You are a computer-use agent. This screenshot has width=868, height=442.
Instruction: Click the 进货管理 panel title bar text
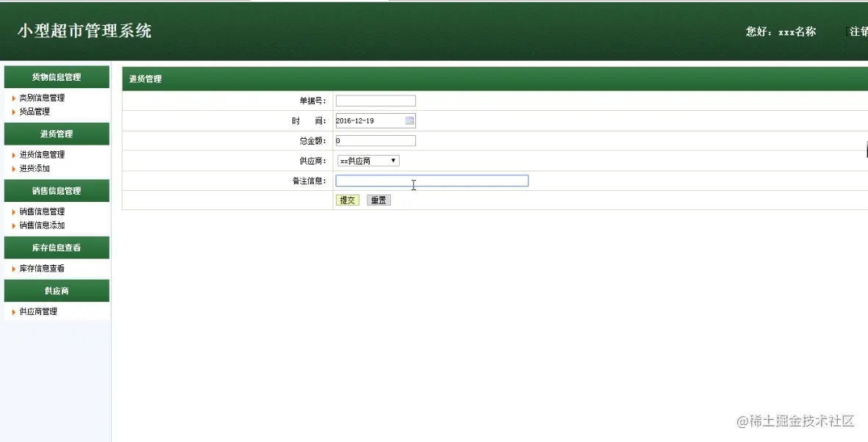(146, 79)
